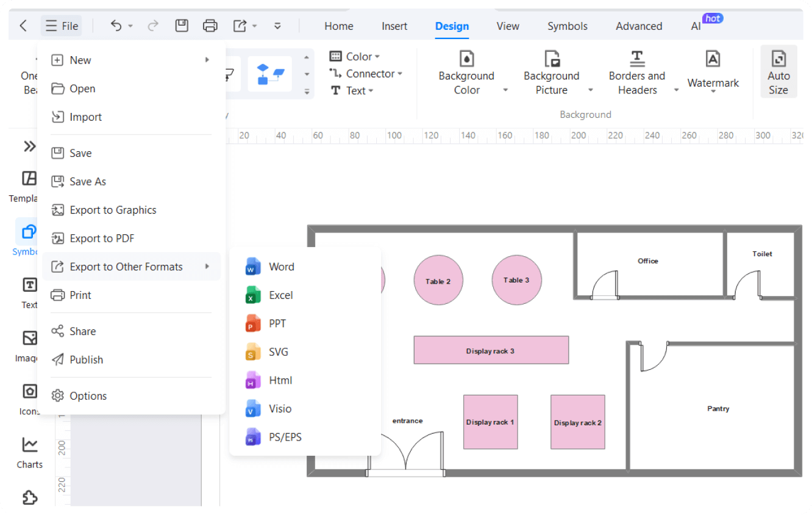Click the Background Picture icon
This screenshot has height=515, width=812.
[x=552, y=59]
